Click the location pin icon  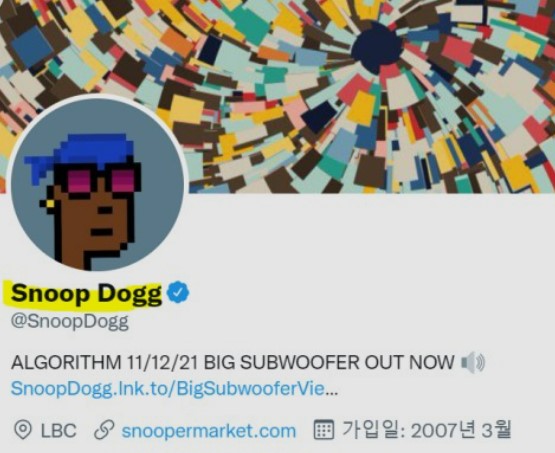[23, 430]
